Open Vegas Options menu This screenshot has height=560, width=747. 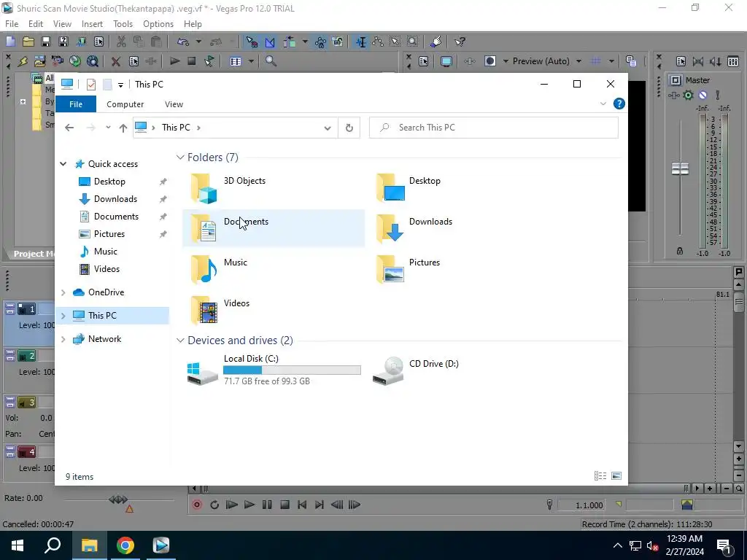tap(158, 24)
